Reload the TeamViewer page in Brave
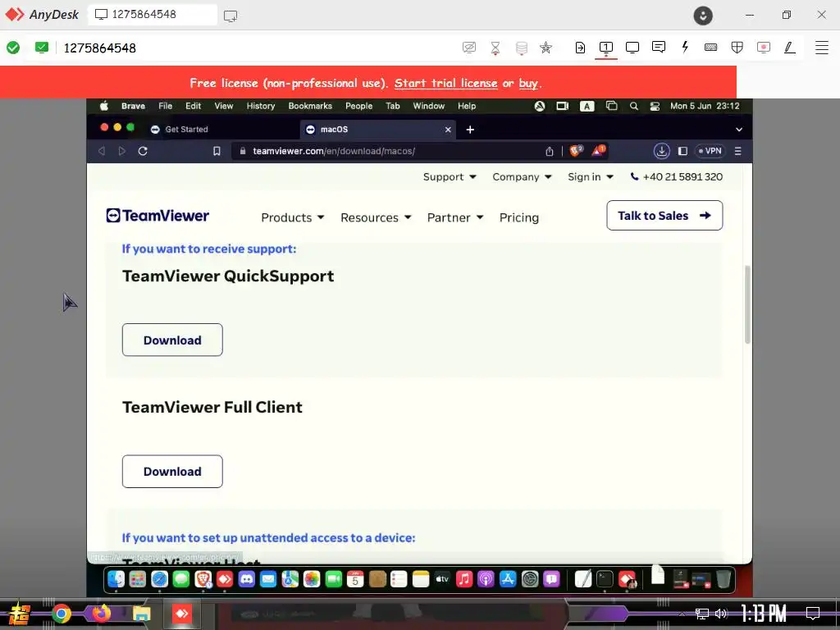Image resolution: width=840 pixels, height=630 pixels. 143,151
